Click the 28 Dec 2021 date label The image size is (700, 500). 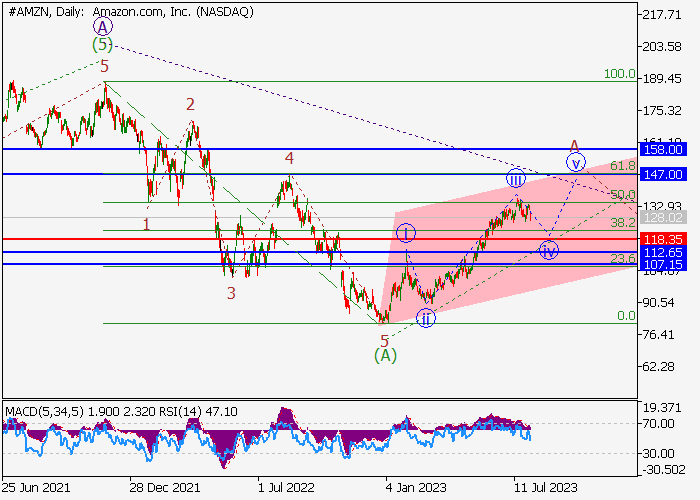165,487
